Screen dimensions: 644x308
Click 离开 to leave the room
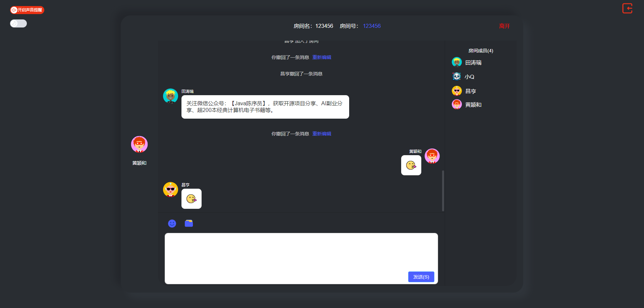coord(504,26)
